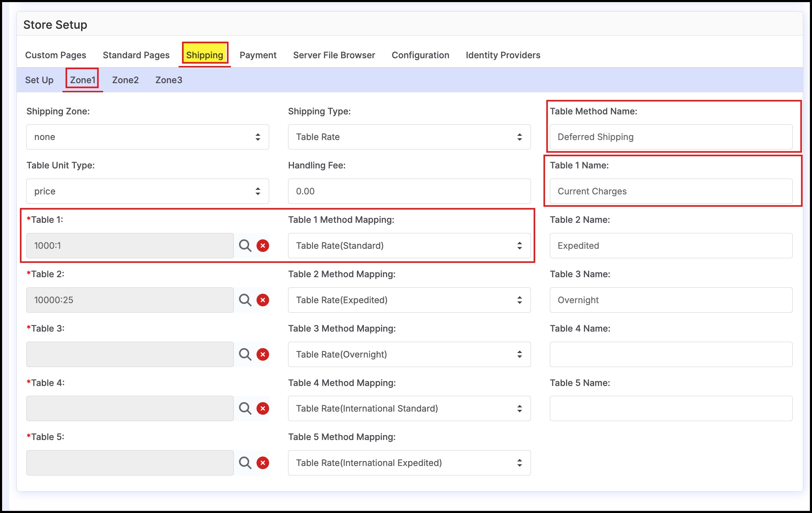Clear the Table 5 value
Image resolution: width=812 pixels, height=513 pixels.
(x=263, y=463)
